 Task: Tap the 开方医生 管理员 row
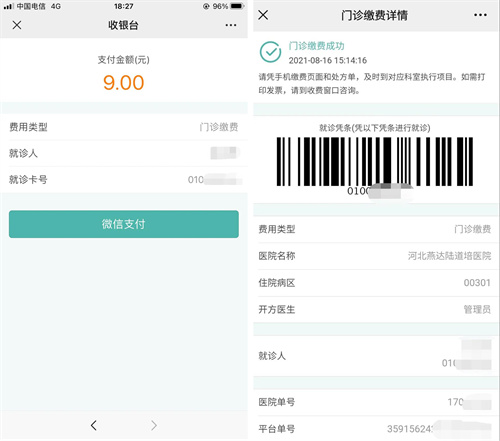coord(375,310)
